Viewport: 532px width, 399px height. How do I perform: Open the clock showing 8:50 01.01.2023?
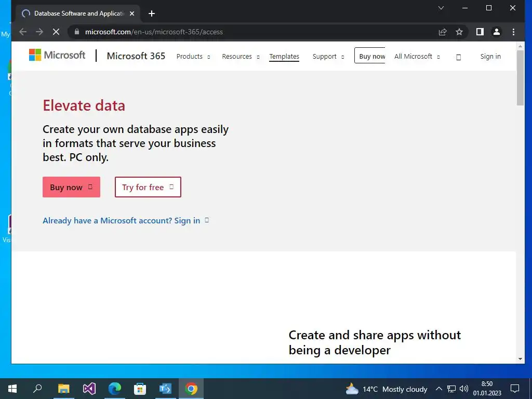pos(487,389)
